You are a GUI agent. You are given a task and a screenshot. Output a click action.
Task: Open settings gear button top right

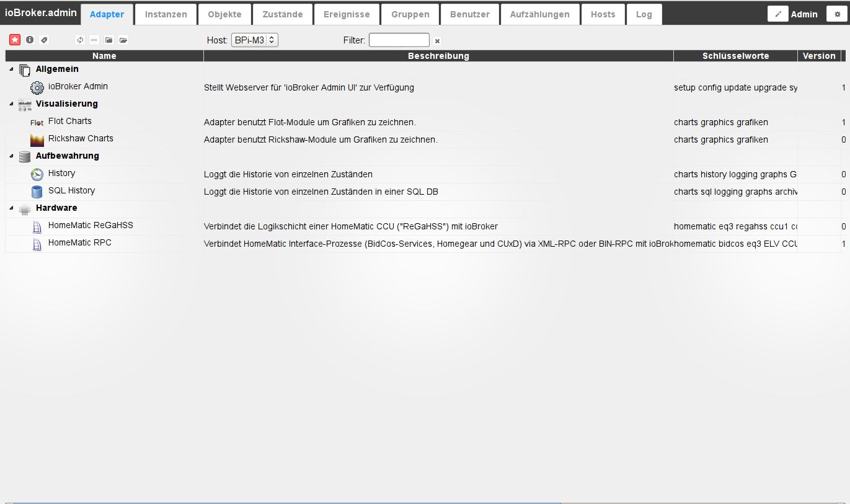tap(837, 14)
